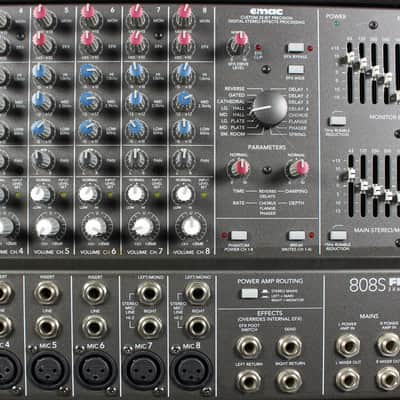Click the Effects LEFT RETURN jack

(x=249, y=380)
